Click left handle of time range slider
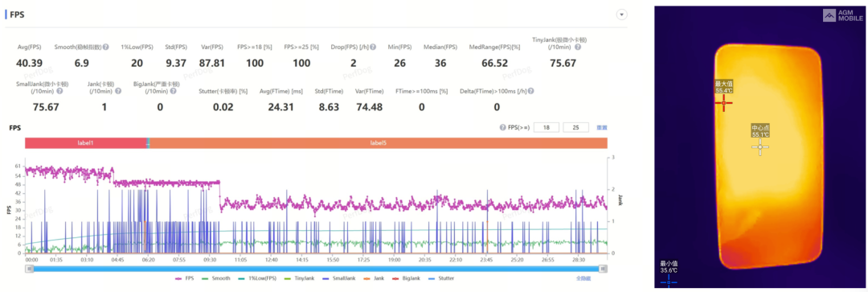The width and height of the screenshot is (868, 292). click(x=29, y=268)
